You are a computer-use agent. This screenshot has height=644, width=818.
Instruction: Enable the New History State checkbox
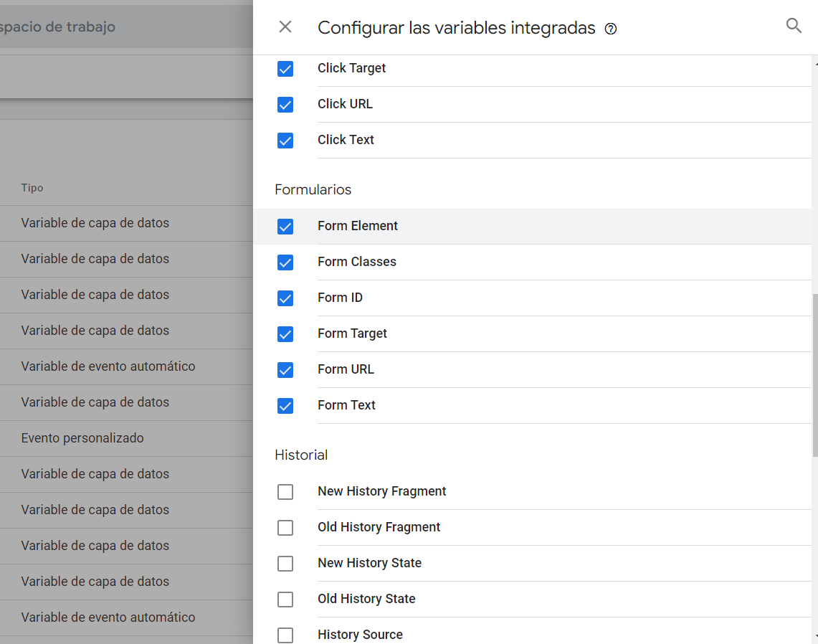click(x=285, y=564)
